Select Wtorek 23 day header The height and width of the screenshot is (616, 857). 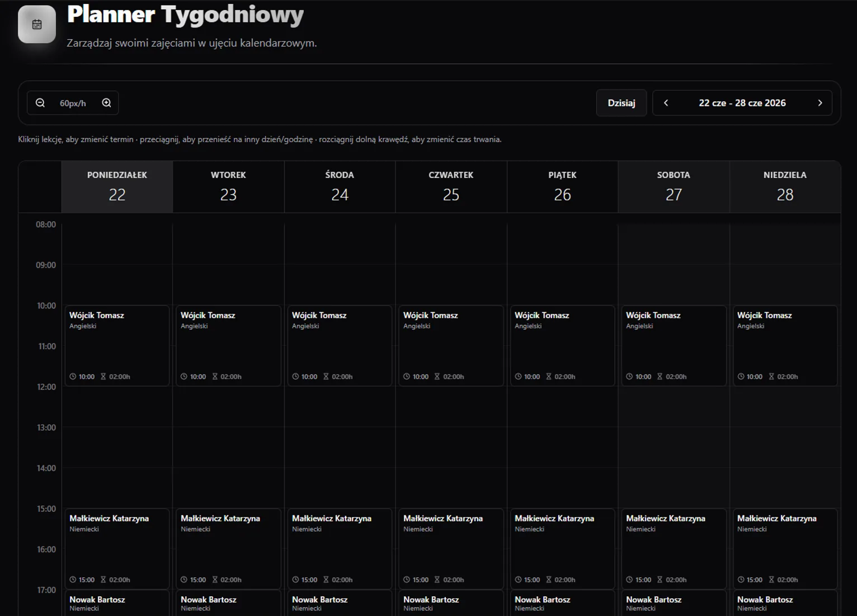tap(228, 187)
